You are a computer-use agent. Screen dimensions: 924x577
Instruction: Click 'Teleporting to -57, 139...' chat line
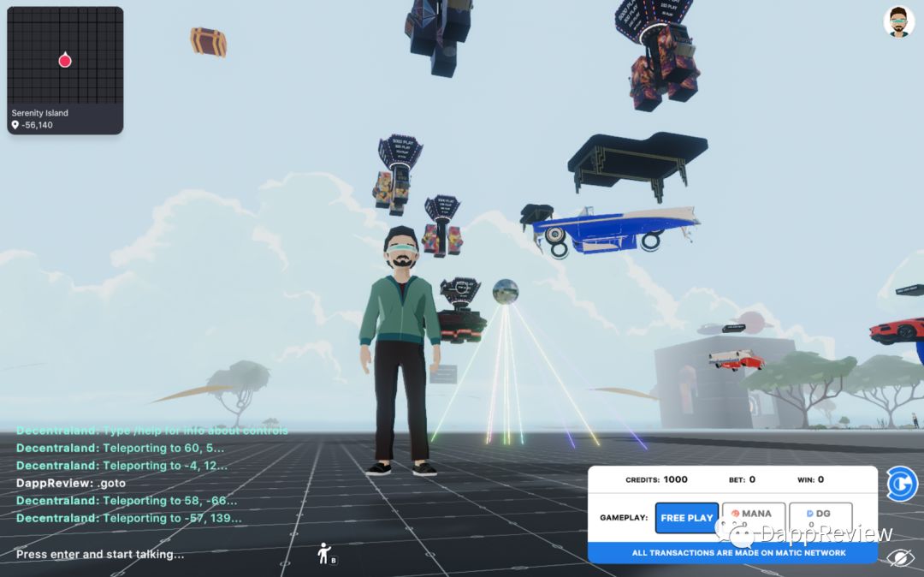point(129,518)
